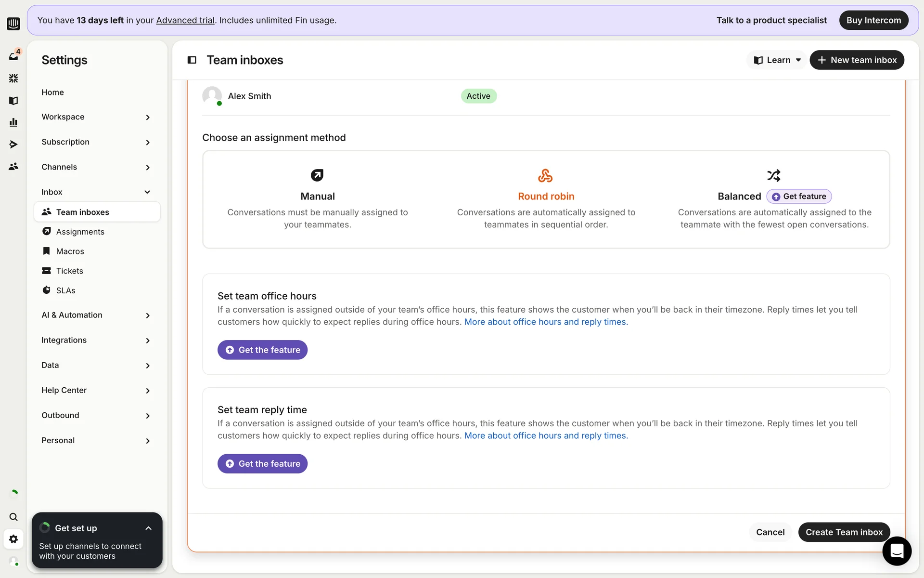
Task: Open the Knowledge book icon in left rail
Action: pyautogui.click(x=13, y=100)
